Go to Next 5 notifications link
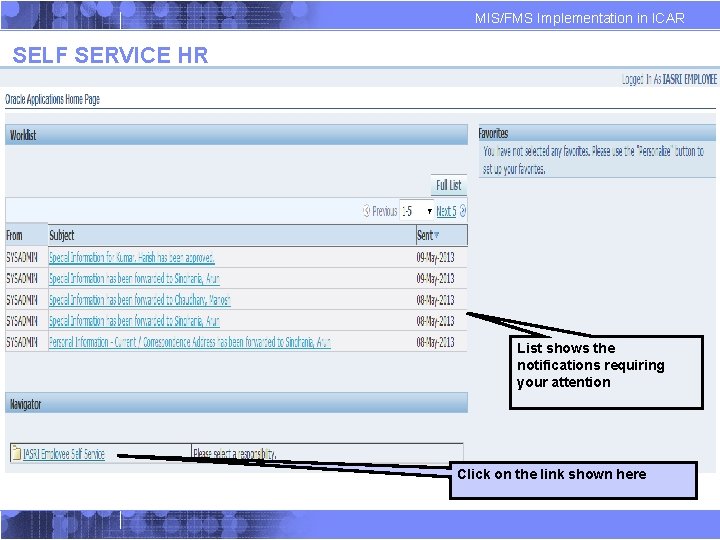This screenshot has height=540, width=720. click(x=446, y=211)
